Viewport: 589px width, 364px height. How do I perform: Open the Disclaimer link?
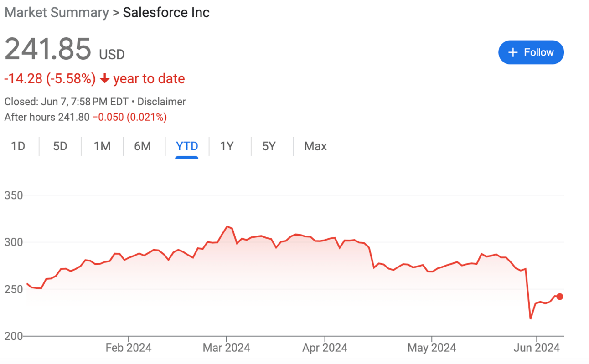[161, 102]
